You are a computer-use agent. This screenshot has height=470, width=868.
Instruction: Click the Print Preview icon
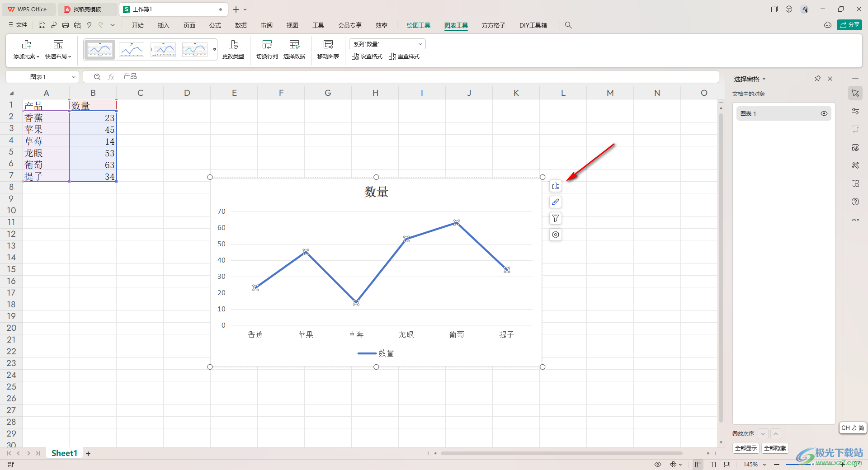(x=77, y=25)
